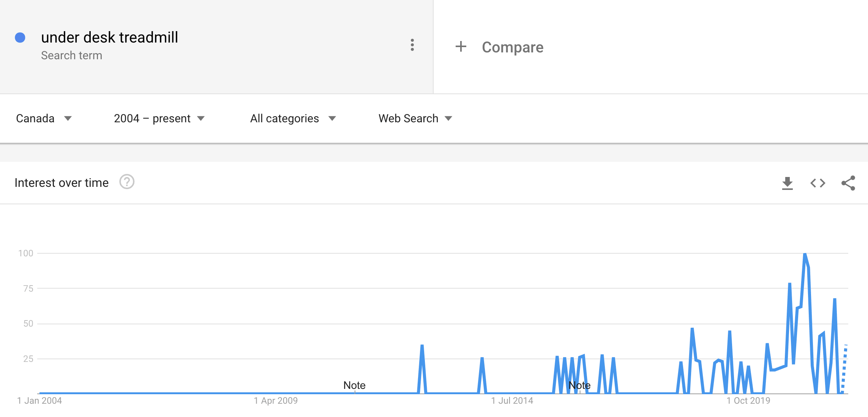Open the All categories dropdown
This screenshot has height=417, width=868.
(x=293, y=118)
